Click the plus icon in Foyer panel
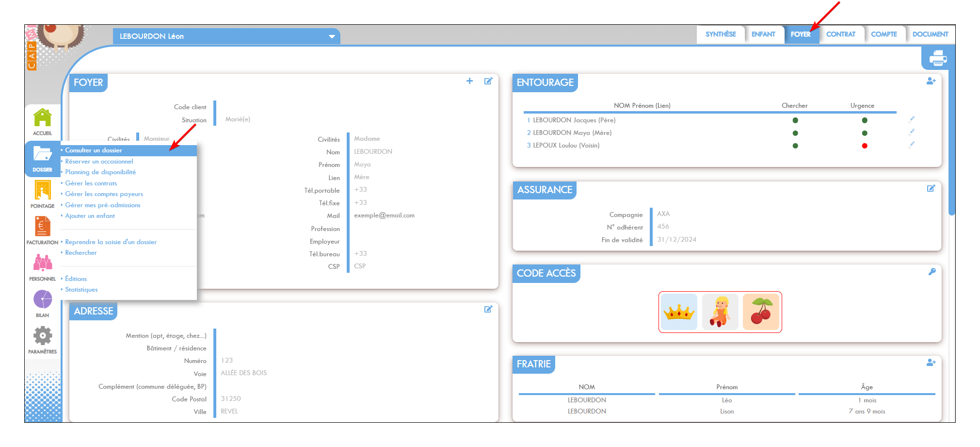Screen dimensions: 980x447 469,81
